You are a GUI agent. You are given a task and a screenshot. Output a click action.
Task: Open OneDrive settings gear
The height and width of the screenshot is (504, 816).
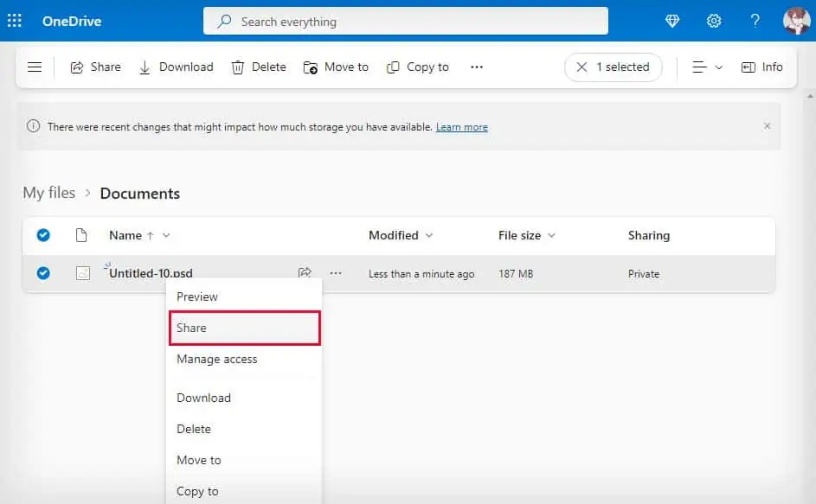(x=714, y=21)
